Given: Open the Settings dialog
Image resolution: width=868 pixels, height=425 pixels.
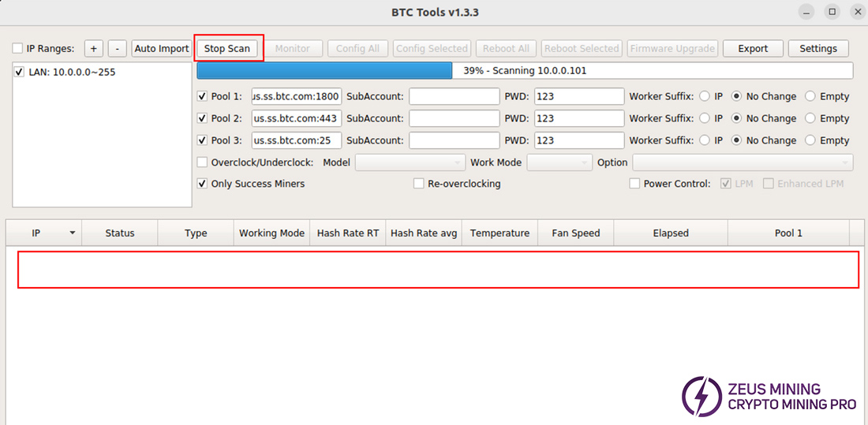Looking at the screenshot, I should 817,49.
